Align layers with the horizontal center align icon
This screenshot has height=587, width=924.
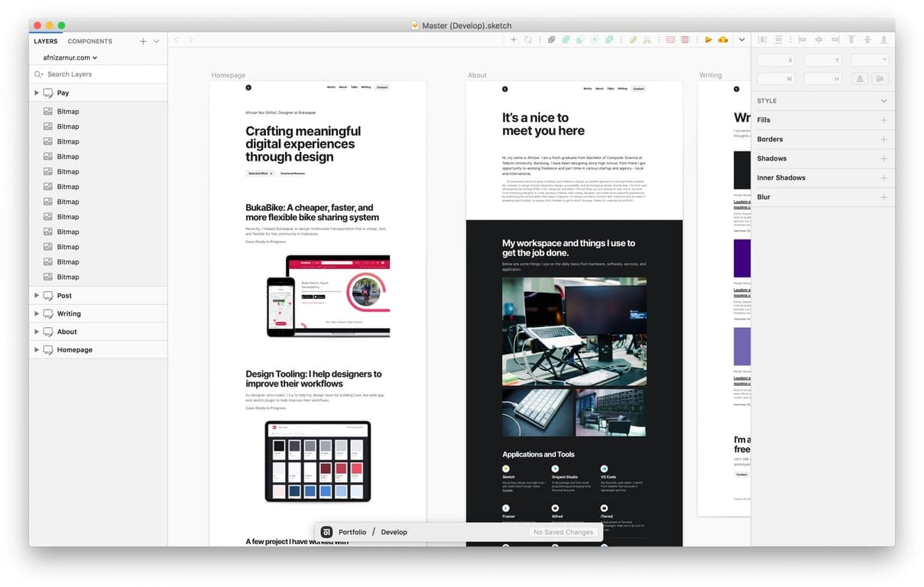coord(819,39)
